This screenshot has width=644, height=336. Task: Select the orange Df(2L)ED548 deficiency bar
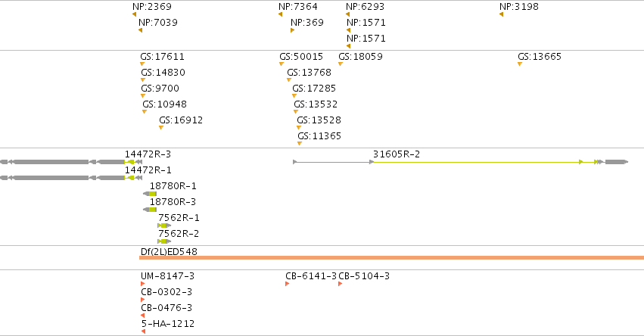pos(391,258)
